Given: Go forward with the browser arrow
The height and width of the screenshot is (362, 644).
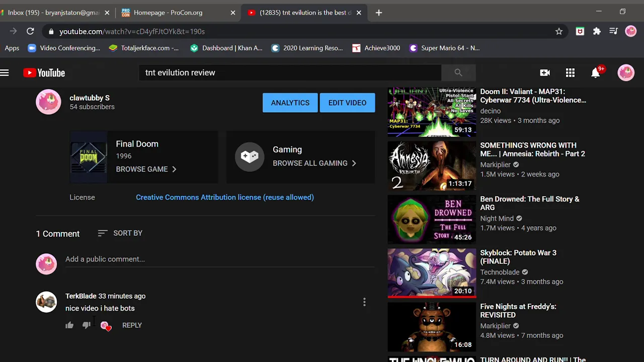Looking at the screenshot, I should pos(13,31).
